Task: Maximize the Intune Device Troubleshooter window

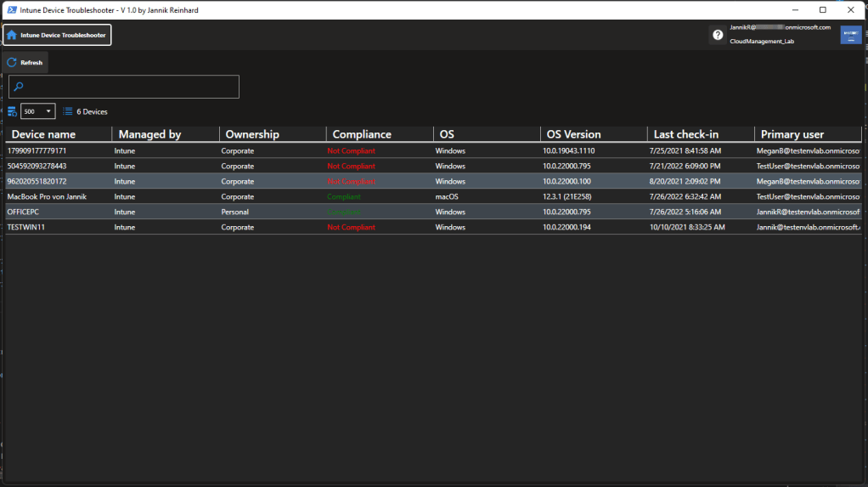Action: click(x=822, y=9)
